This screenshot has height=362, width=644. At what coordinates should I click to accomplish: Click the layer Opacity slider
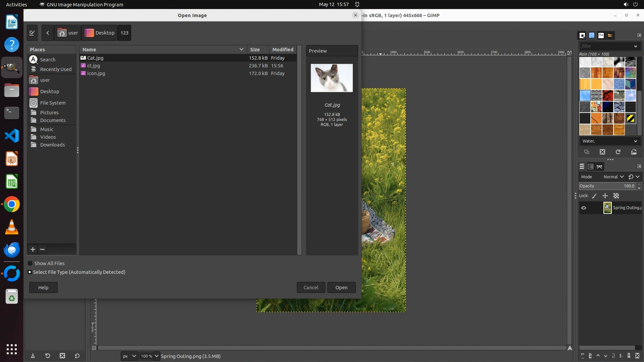[x=607, y=186]
